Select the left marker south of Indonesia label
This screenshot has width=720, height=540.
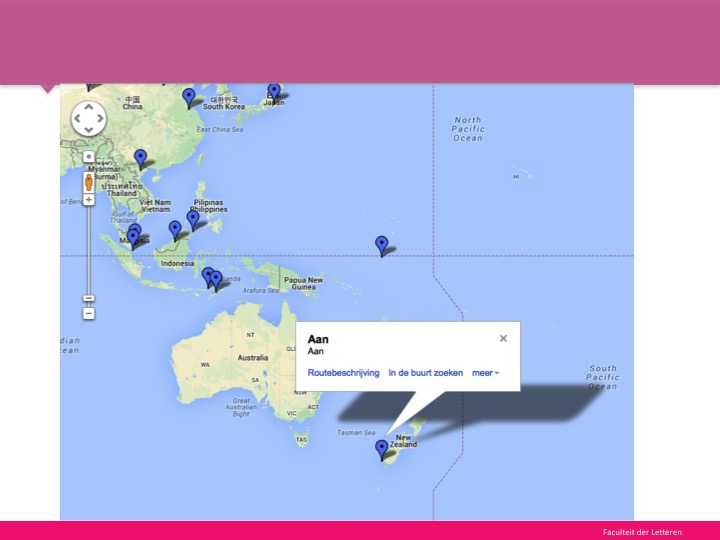[208, 276]
